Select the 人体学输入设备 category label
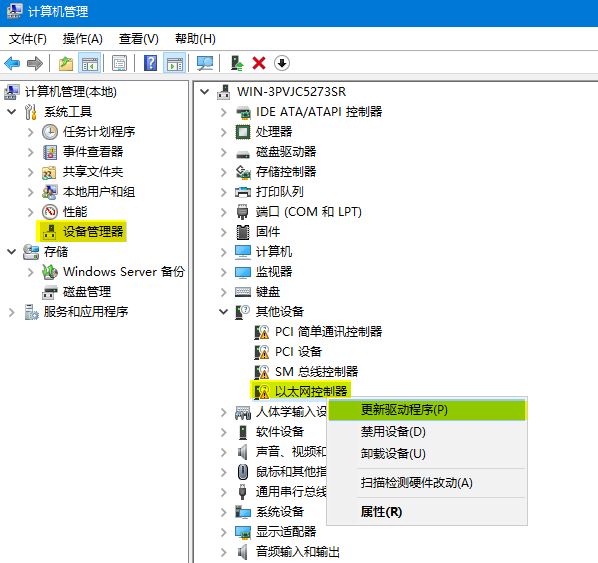Image resolution: width=598 pixels, height=563 pixels. (x=291, y=412)
